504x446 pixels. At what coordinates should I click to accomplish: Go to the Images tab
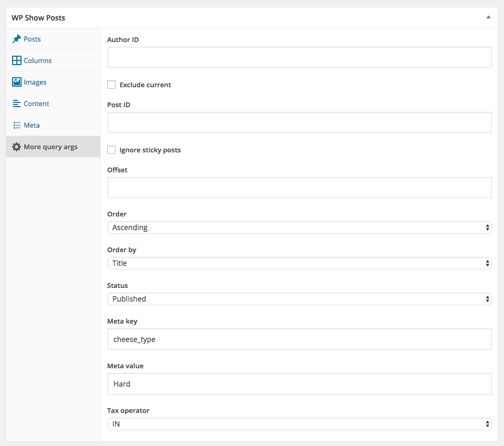click(53, 82)
